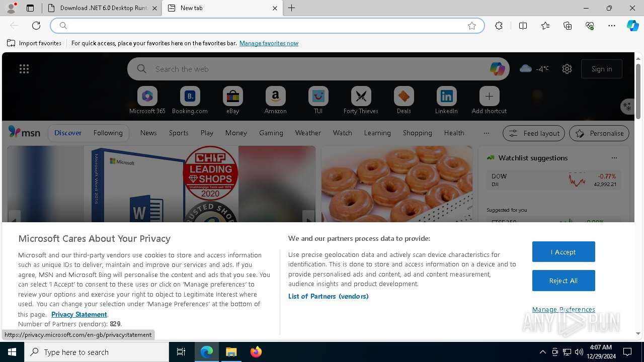Open List of Partners (vendors) link

click(x=329, y=296)
